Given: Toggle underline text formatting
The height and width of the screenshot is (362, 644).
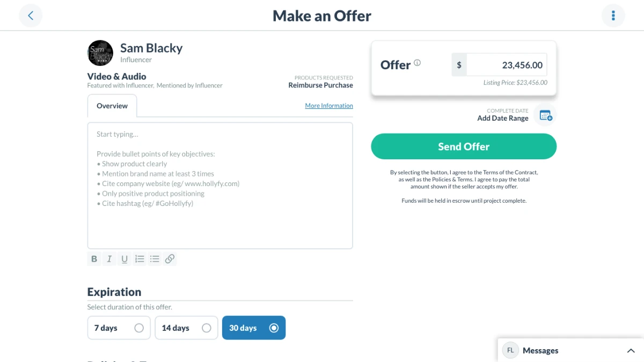Looking at the screenshot, I should [125, 259].
